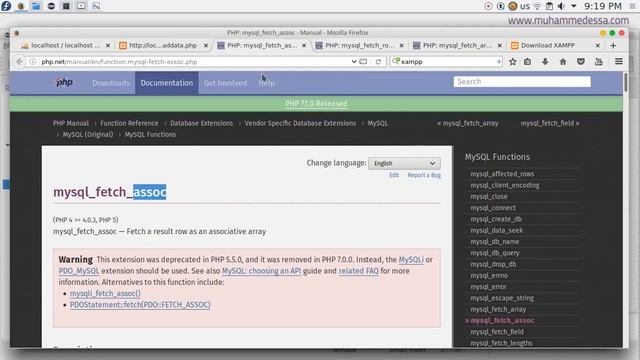The height and width of the screenshot is (360, 640).
Task: Click the MySQL (Original) breadcrumb
Action: 88,134
